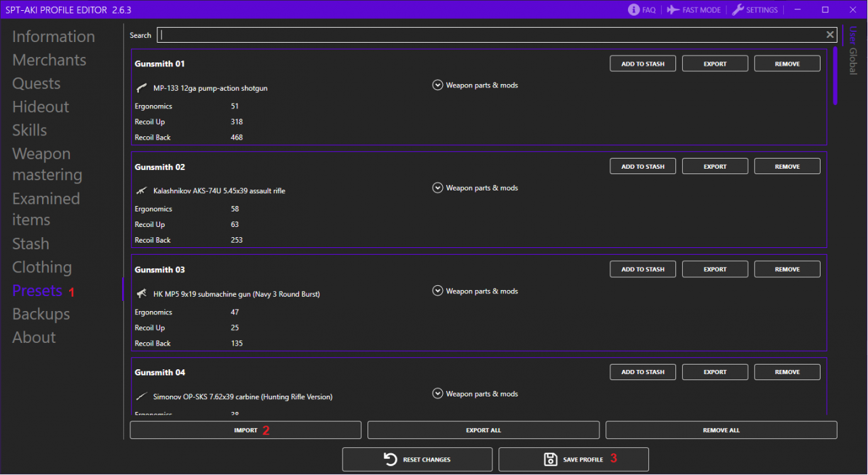This screenshot has width=868, height=475.
Task: Expand Weapon parts & mods for Gunsmith 01
Action: [437, 85]
